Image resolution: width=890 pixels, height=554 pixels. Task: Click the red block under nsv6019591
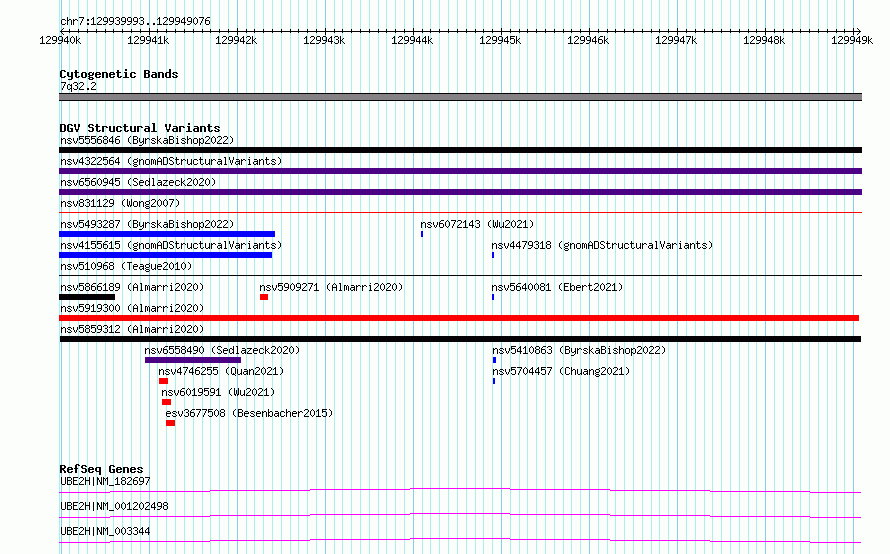(166, 402)
